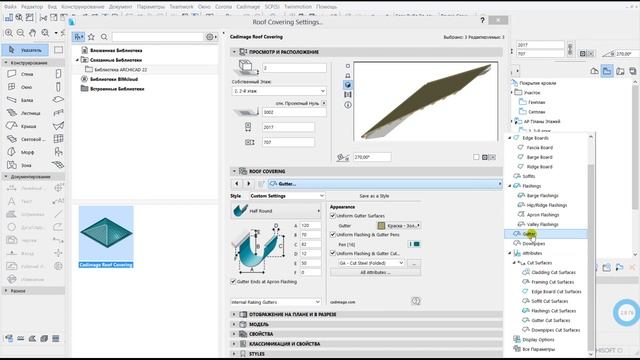This screenshot has width=640, height=360.
Task: Open the Half Round gutter profile picker
Action: coord(276,211)
